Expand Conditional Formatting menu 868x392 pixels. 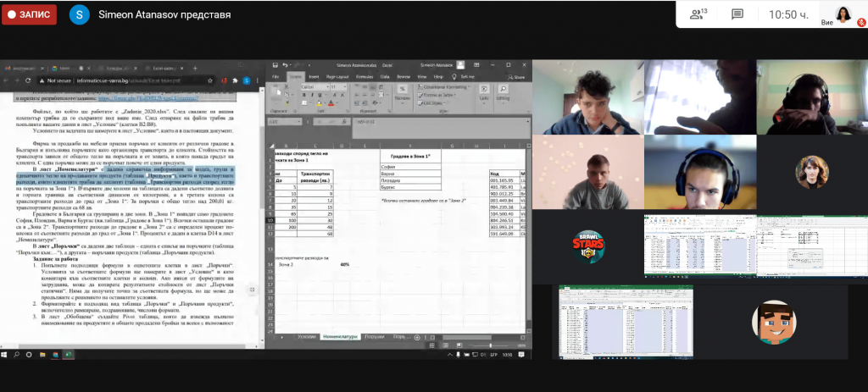click(443, 87)
